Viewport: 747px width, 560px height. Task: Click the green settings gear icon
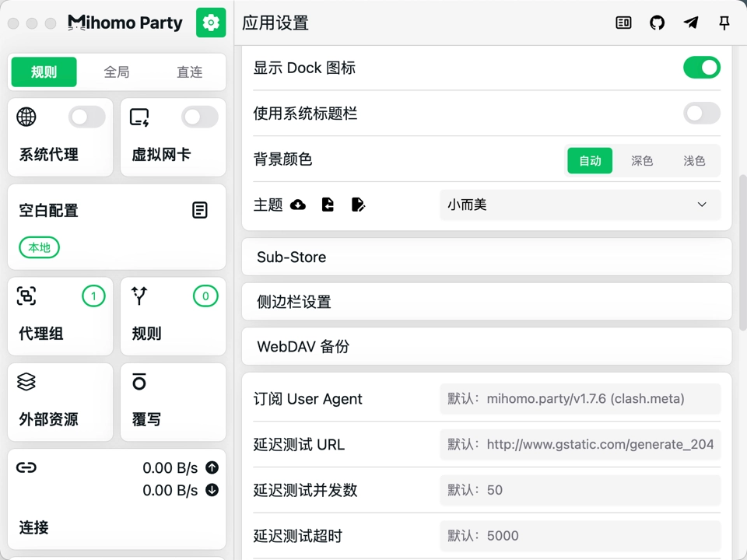211,23
